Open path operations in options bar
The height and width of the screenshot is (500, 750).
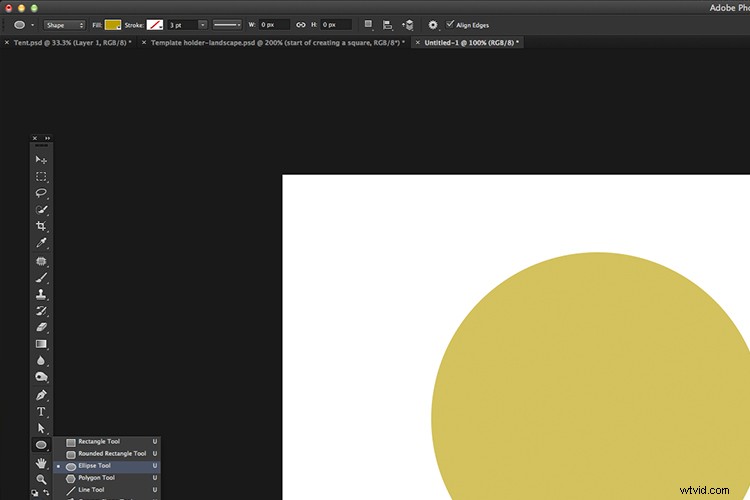[368, 24]
